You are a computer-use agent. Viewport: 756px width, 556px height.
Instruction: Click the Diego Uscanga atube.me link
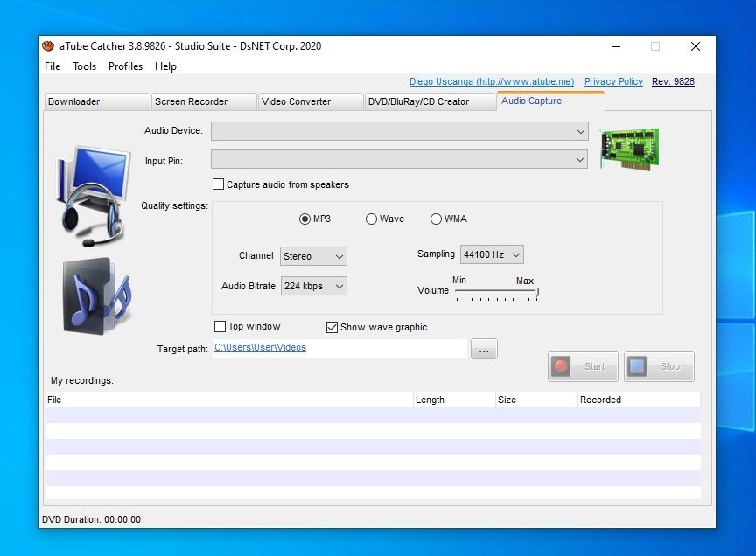(492, 81)
